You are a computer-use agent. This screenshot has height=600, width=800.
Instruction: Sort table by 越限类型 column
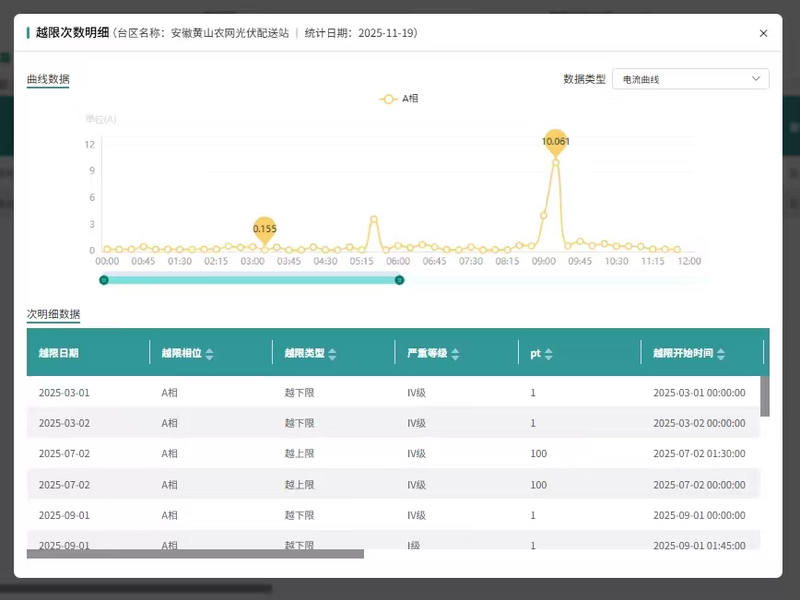pos(332,354)
